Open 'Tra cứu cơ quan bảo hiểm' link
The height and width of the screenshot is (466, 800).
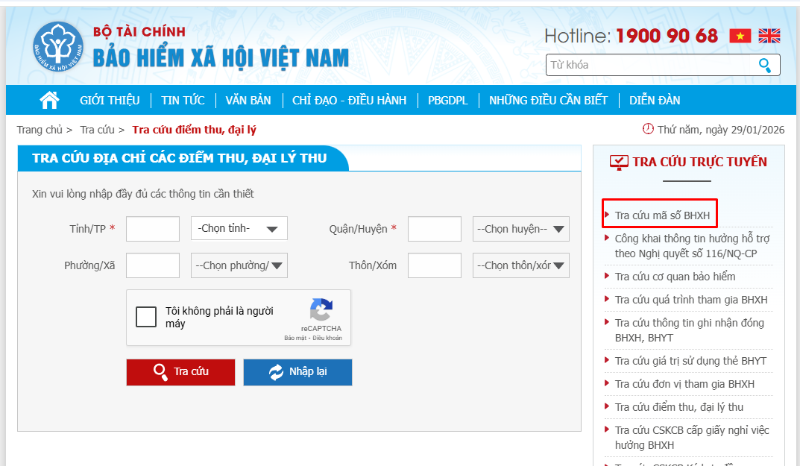pos(675,277)
